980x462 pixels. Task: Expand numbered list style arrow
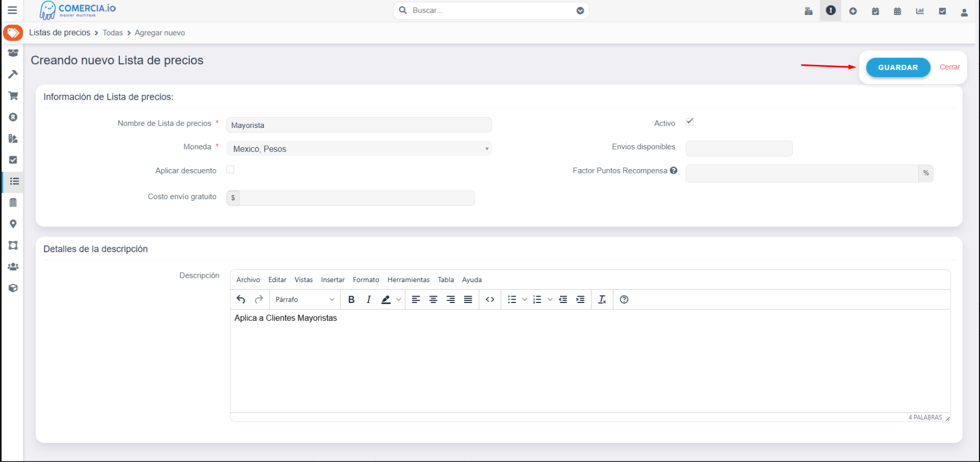click(x=550, y=299)
